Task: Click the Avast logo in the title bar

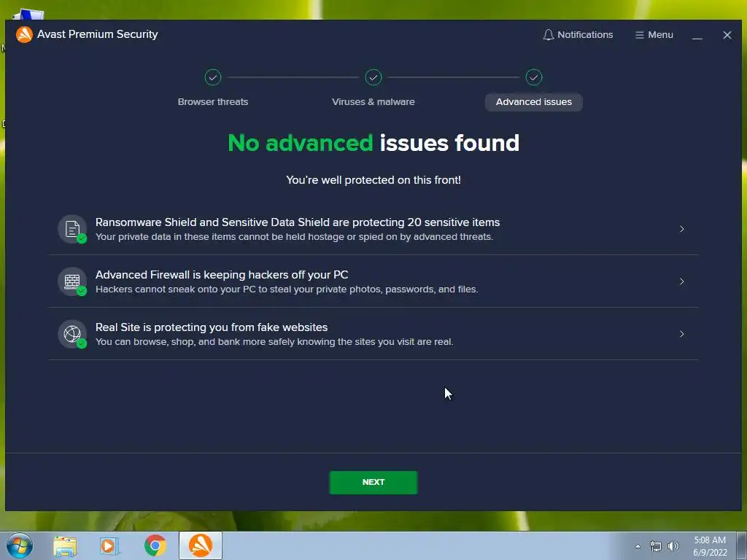Action: pos(24,34)
